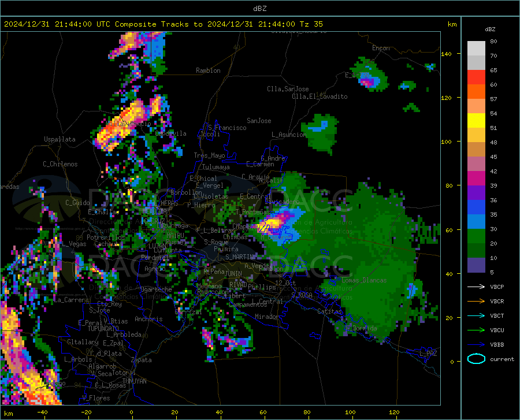Select the 'SanJose' map label
This screenshot has width=520, height=420.
[259, 121]
